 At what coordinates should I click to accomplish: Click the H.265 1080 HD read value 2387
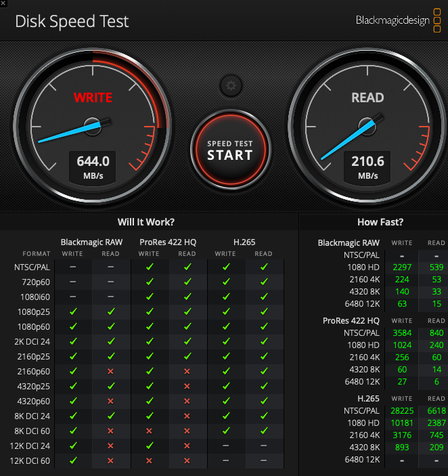(436, 423)
